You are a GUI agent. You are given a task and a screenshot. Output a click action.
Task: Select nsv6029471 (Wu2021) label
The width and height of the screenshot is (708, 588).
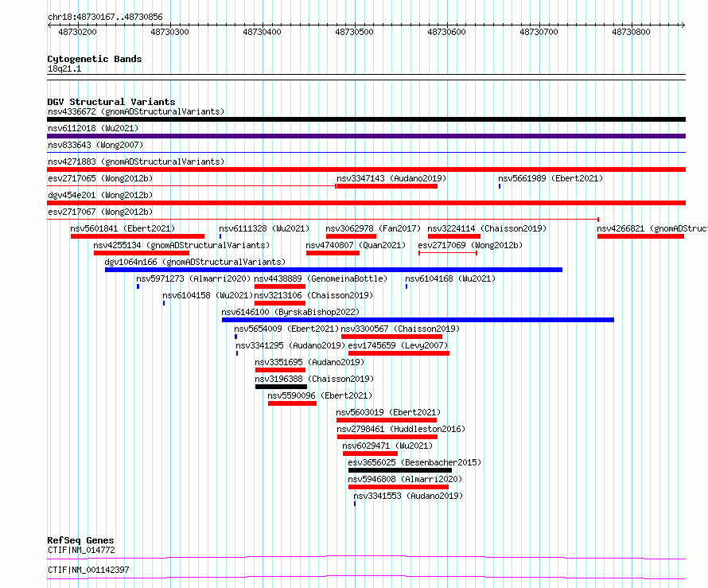pos(387,446)
